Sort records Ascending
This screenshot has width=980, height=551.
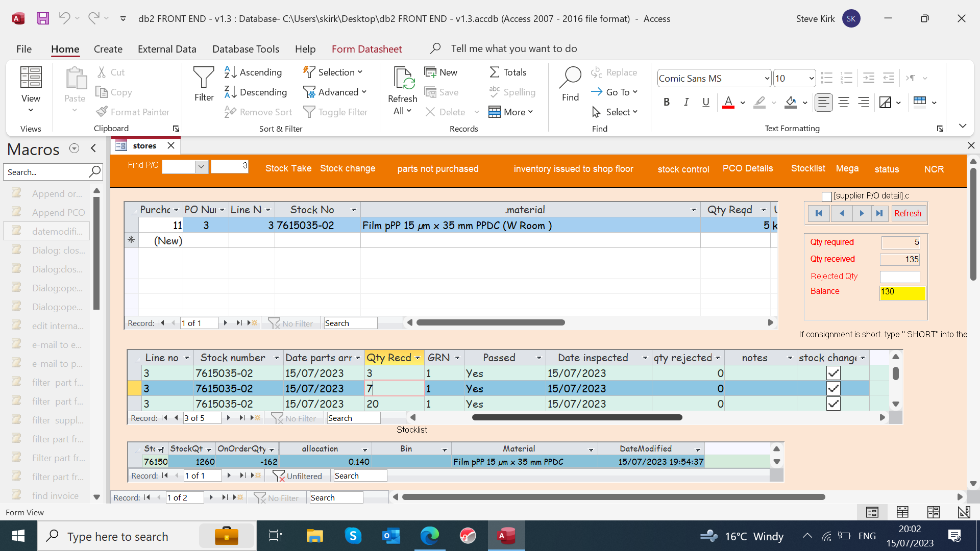253,72
